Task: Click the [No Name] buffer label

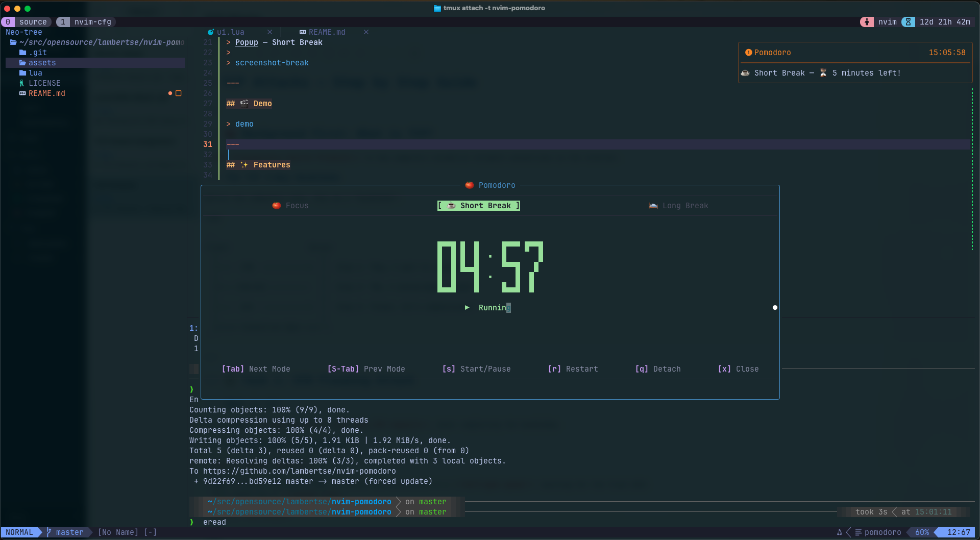Action: pos(118,532)
